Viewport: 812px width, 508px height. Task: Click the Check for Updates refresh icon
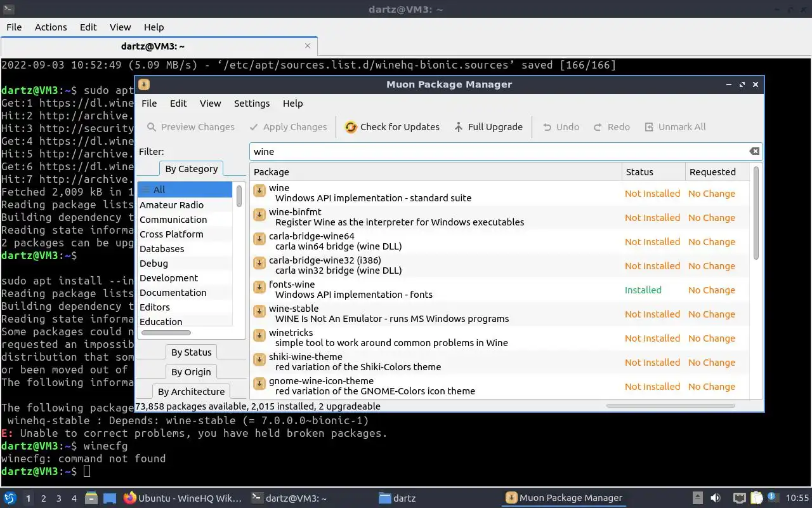351,127
